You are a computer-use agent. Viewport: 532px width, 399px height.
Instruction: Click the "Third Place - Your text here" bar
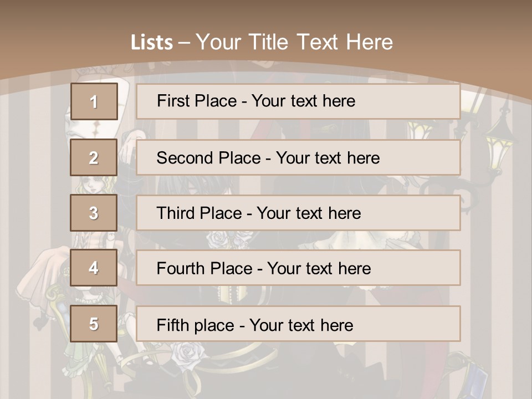point(298,213)
